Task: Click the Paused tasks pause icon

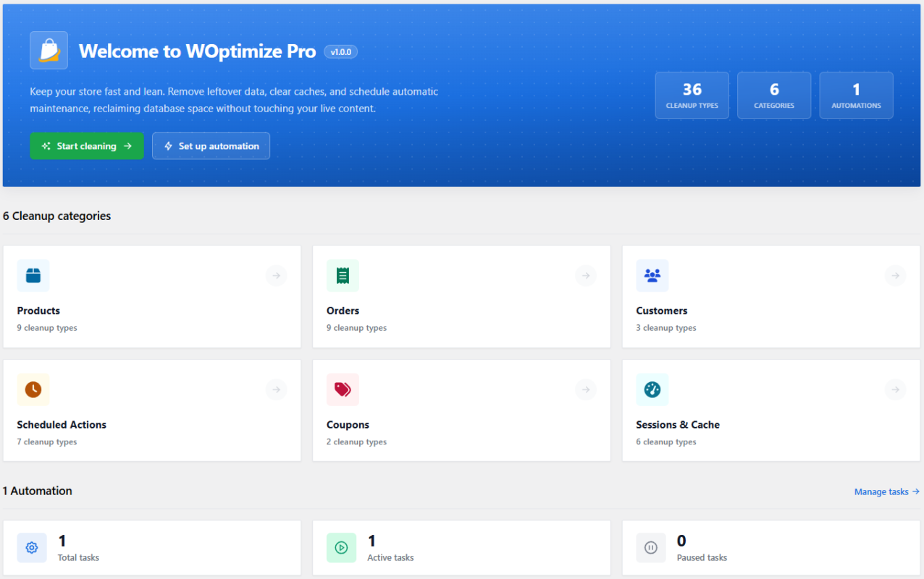Action: pyautogui.click(x=651, y=548)
